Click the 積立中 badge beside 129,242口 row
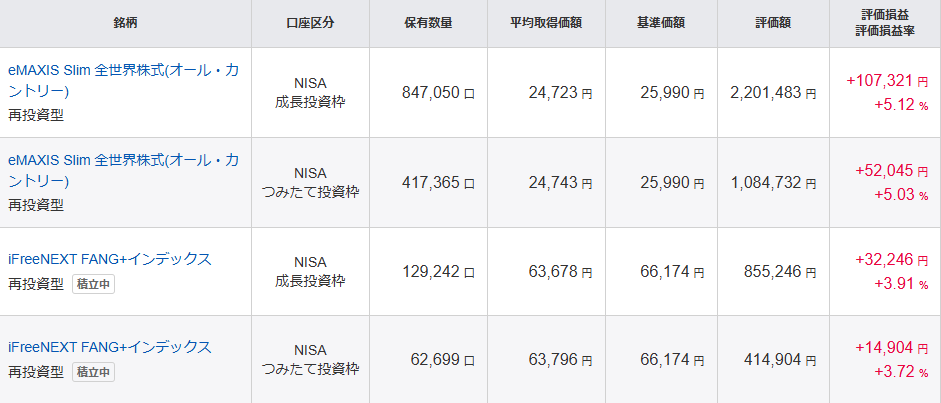The width and height of the screenshot is (941, 403). tap(94, 284)
